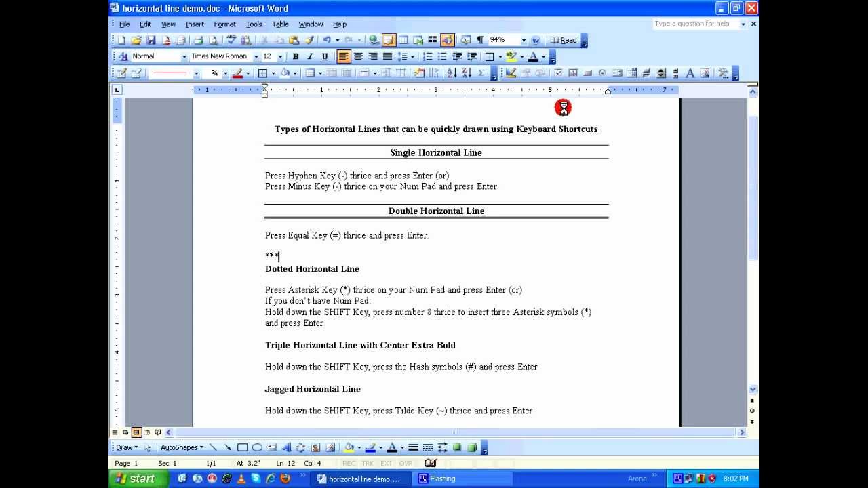
Task: Toggle Tables and Borders toolbar button
Action: click(389, 40)
